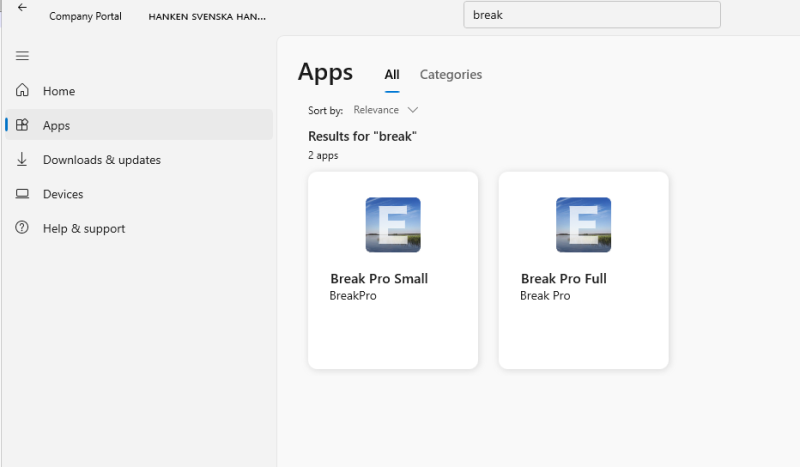Click the Results for "break" heading
This screenshot has width=800, height=467.
coord(362,136)
